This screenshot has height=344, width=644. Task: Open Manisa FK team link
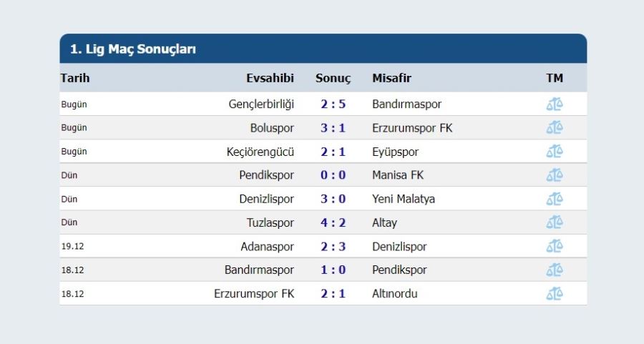point(398,175)
